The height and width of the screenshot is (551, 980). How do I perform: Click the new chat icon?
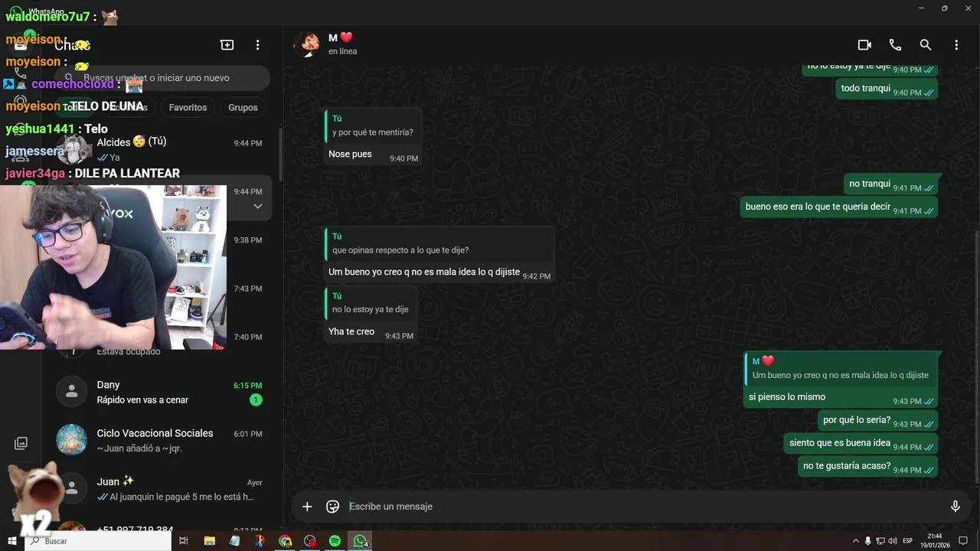(227, 45)
